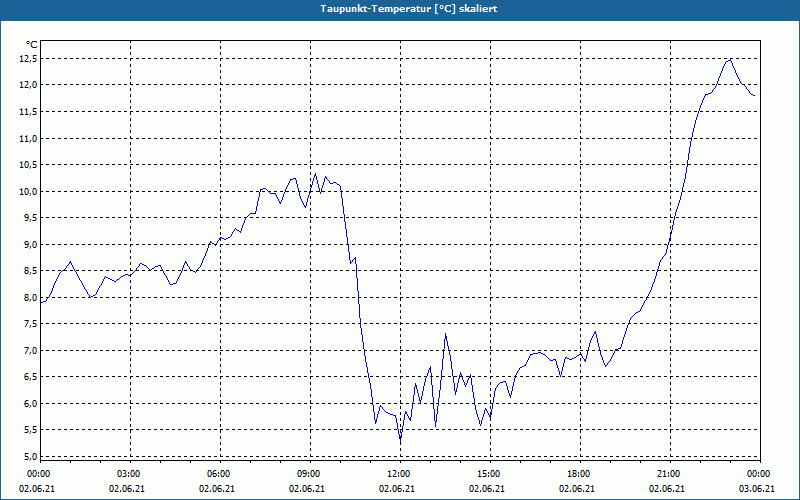Click the 11,0 y-axis value
800x500 pixels.
[x=28, y=138]
